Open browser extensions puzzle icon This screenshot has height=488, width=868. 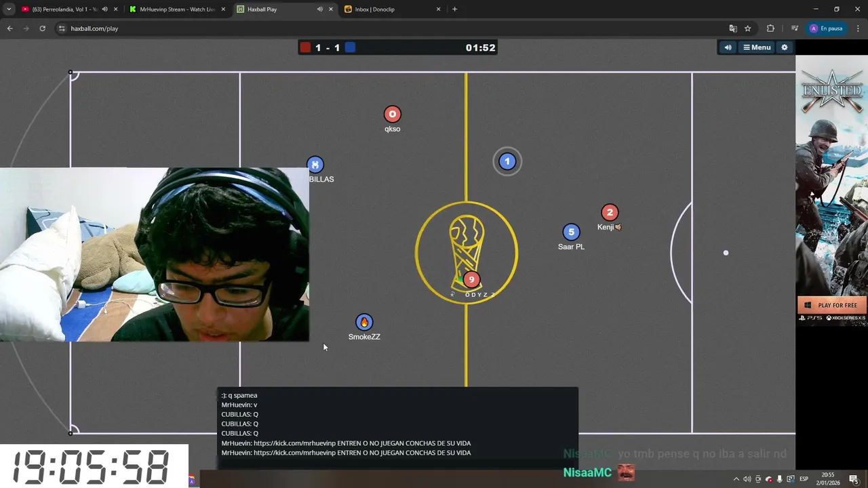tap(770, 28)
